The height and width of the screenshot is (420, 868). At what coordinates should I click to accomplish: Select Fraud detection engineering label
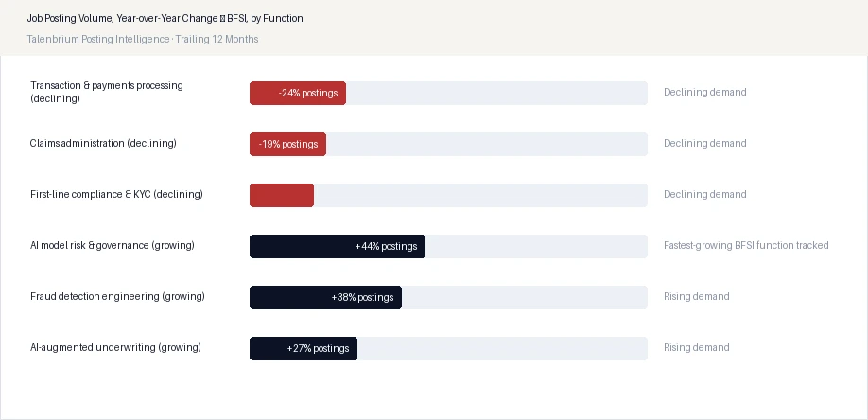118,296
